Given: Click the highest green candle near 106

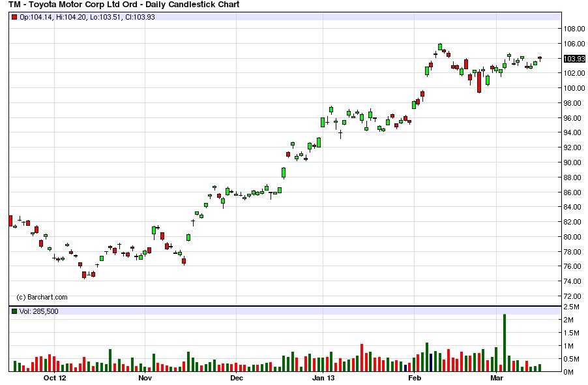Looking at the screenshot, I should coord(440,47).
